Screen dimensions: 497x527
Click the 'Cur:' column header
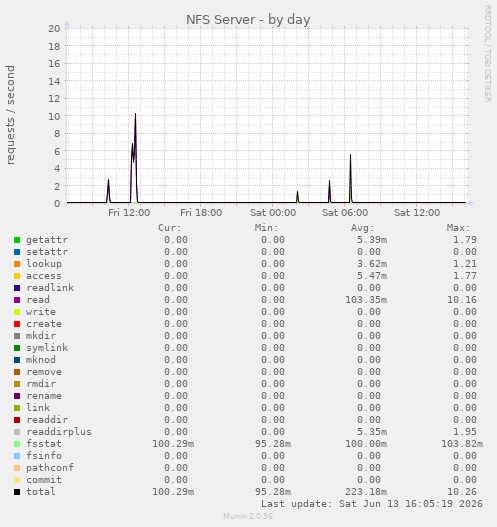(170, 228)
